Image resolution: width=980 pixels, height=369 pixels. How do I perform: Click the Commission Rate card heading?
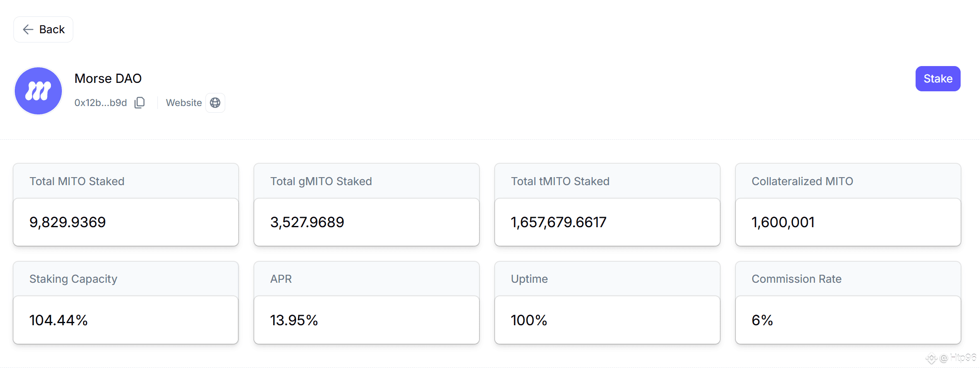(796, 279)
